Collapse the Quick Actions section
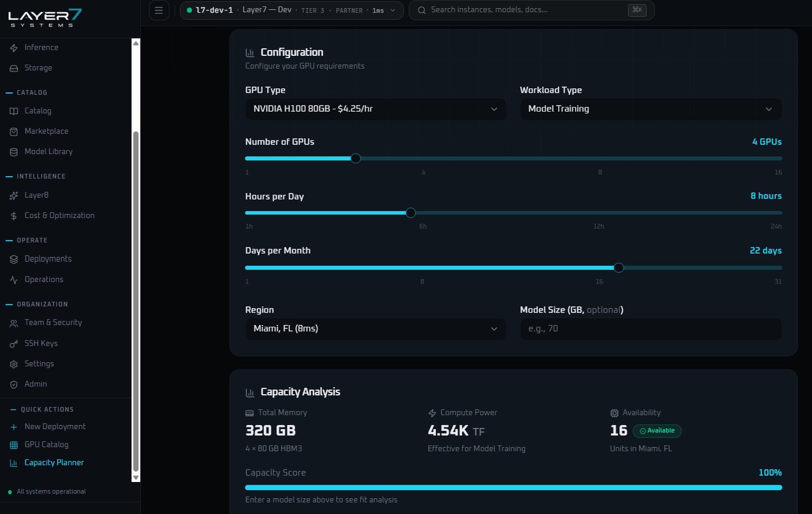The height and width of the screenshot is (514, 812). tap(42, 409)
